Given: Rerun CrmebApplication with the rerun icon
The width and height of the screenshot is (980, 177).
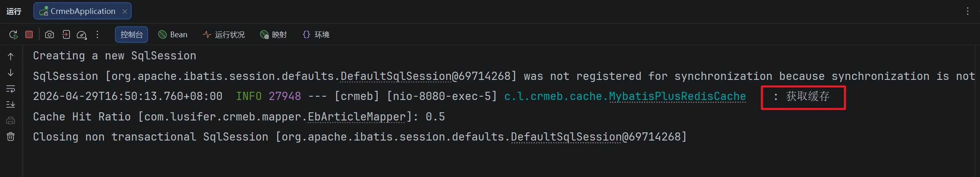Looking at the screenshot, I should [14, 35].
